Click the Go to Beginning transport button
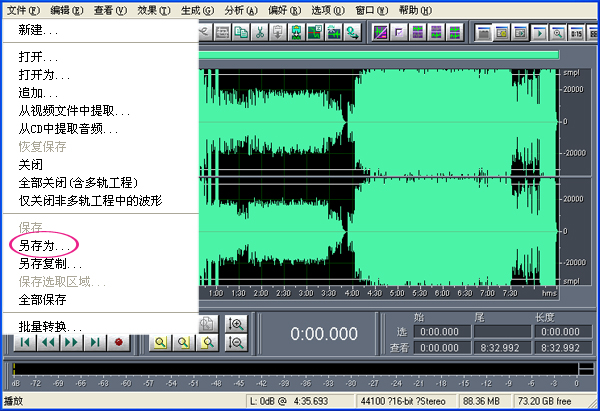The width and height of the screenshot is (600, 411). (x=25, y=342)
